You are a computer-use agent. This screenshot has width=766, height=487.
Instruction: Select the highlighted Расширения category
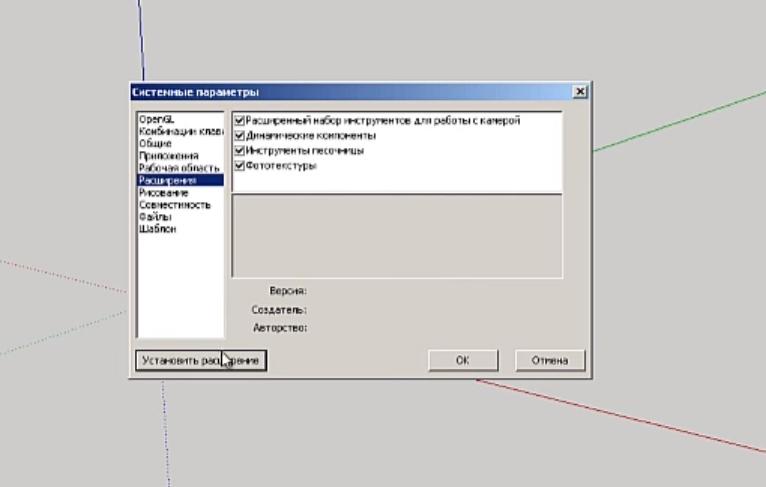click(167, 180)
